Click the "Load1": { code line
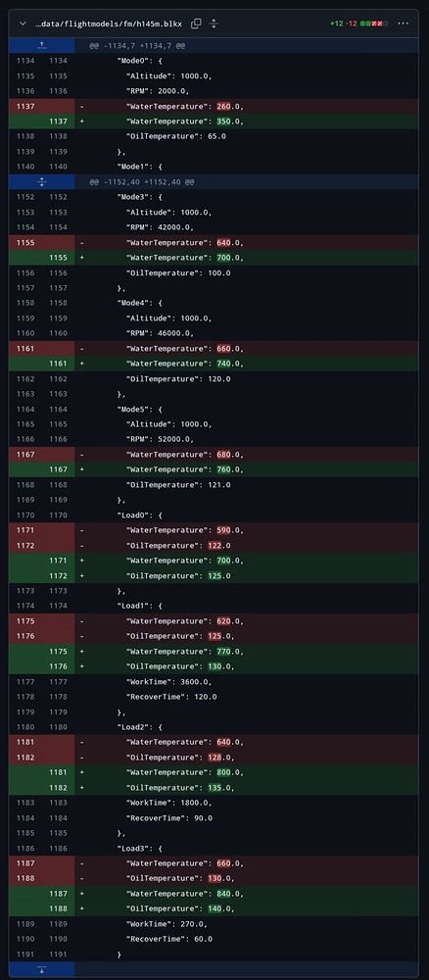Image resolution: width=429 pixels, height=980 pixels. 139,607
